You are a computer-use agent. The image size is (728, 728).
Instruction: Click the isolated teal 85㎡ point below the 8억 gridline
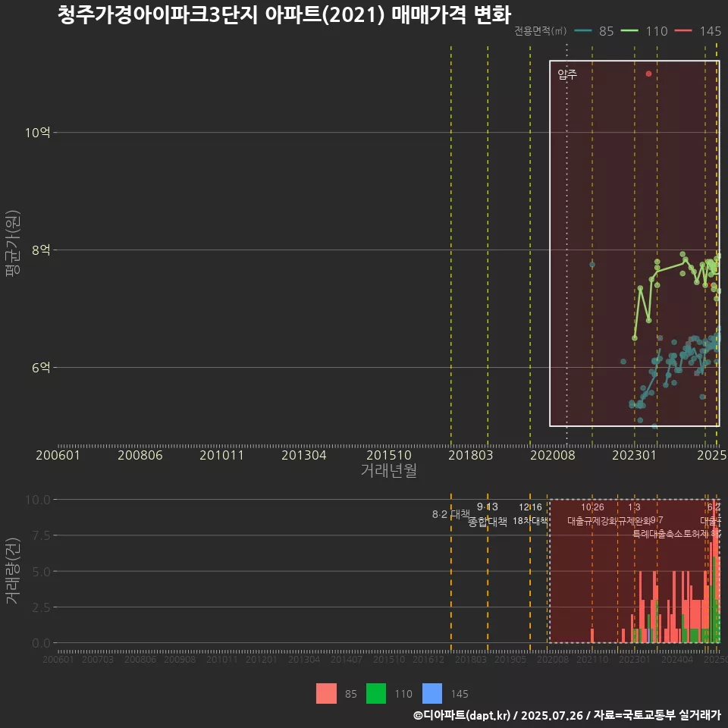coord(592,265)
